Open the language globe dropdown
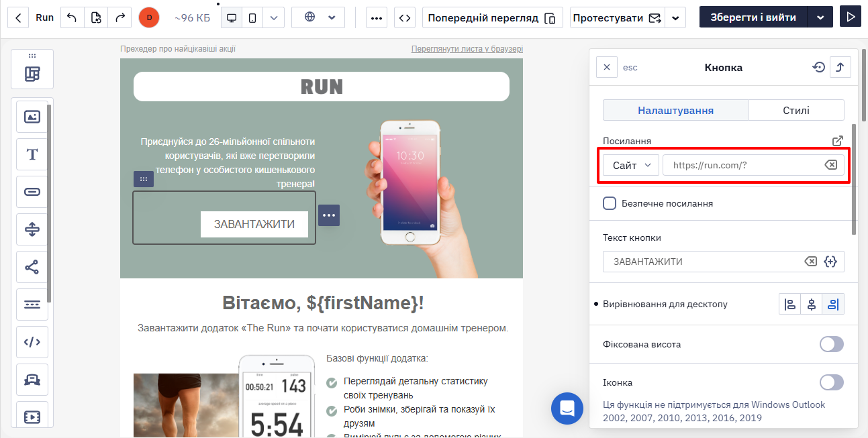This screenshot has width=868, height=438. click(x=319, y=17)
